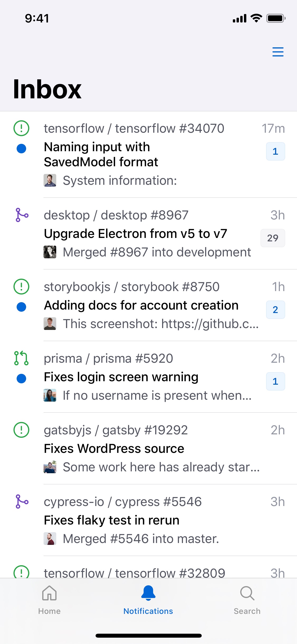Tap Some work here has already preview

point(161,467)
